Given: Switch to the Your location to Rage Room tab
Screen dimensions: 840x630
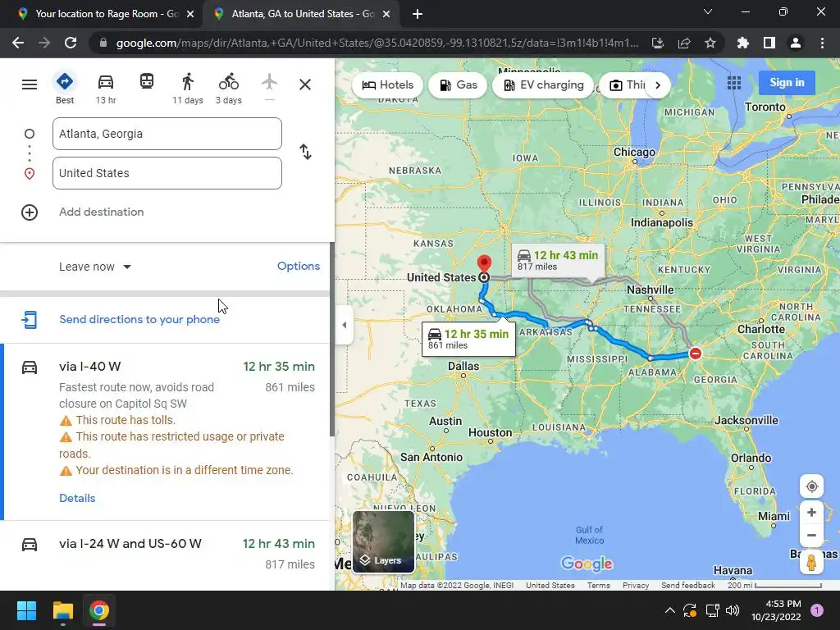Looking at the screenshot, I should pos(106,14).
